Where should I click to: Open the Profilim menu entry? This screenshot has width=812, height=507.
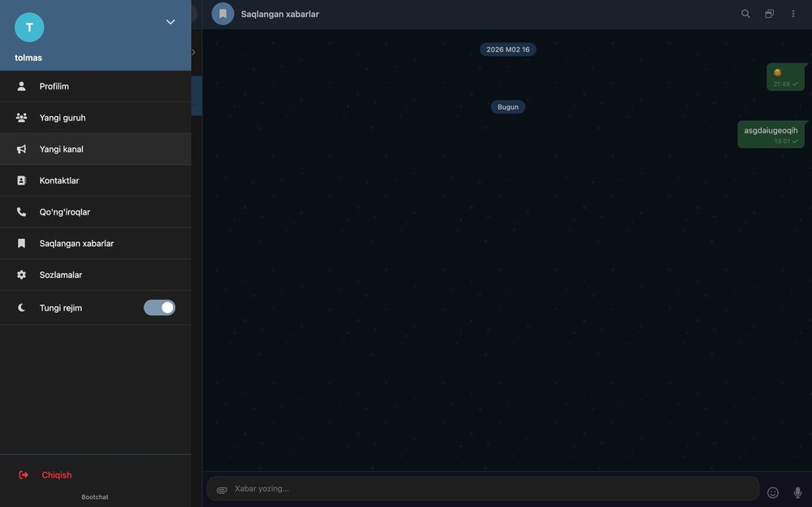(x=95, y=86)
